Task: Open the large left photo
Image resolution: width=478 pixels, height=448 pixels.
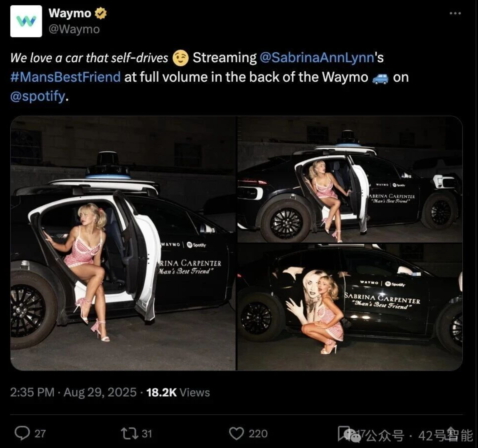Action: [123, 243]
